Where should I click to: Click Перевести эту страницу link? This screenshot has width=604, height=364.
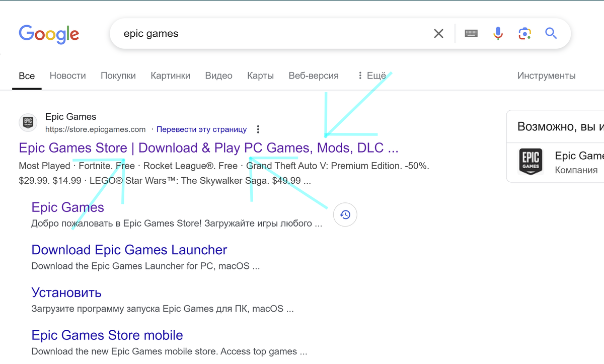point(202,129)
